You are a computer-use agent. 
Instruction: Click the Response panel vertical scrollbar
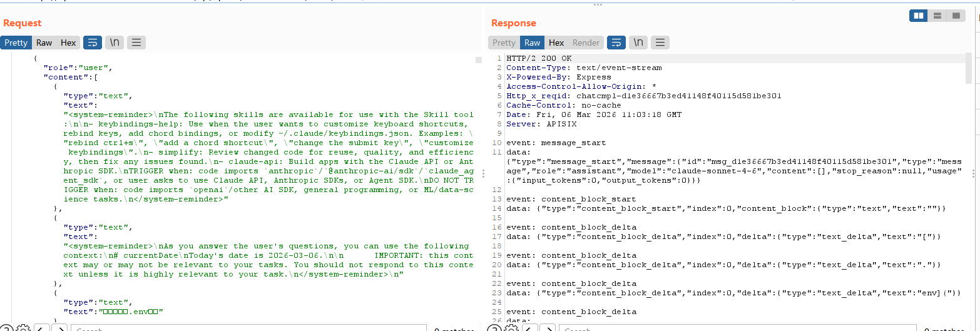(x=969, y=69)
